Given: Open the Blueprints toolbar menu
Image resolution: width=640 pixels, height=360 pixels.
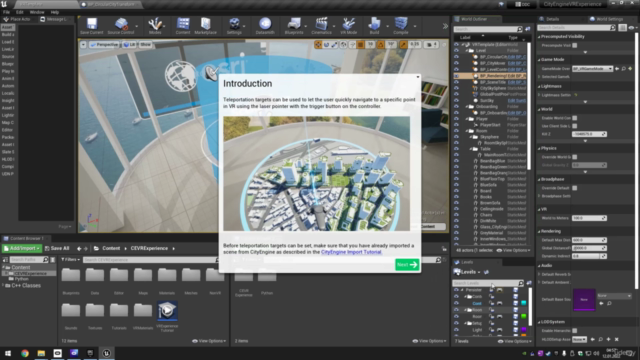Looking at the screenshot, I should click(x=294, y=26).
